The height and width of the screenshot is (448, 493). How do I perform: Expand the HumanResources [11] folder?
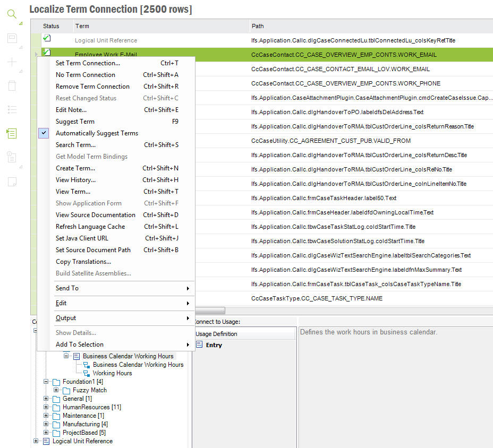(x=47, y=407)
